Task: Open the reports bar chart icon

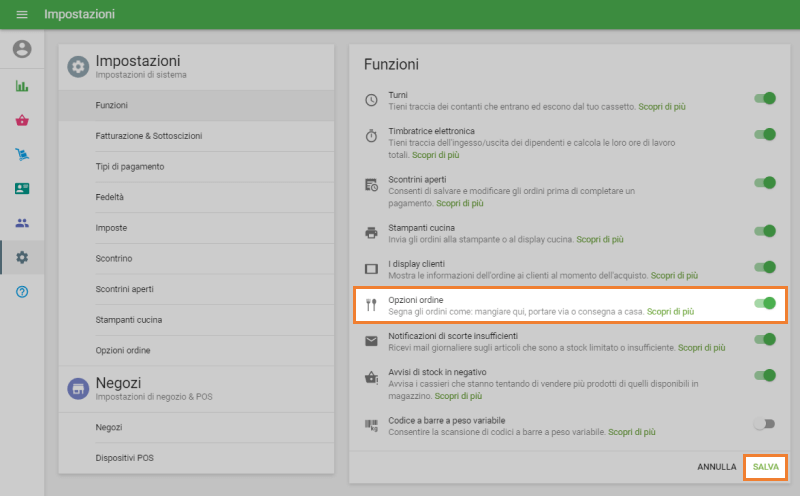Action: coord(22,86)
